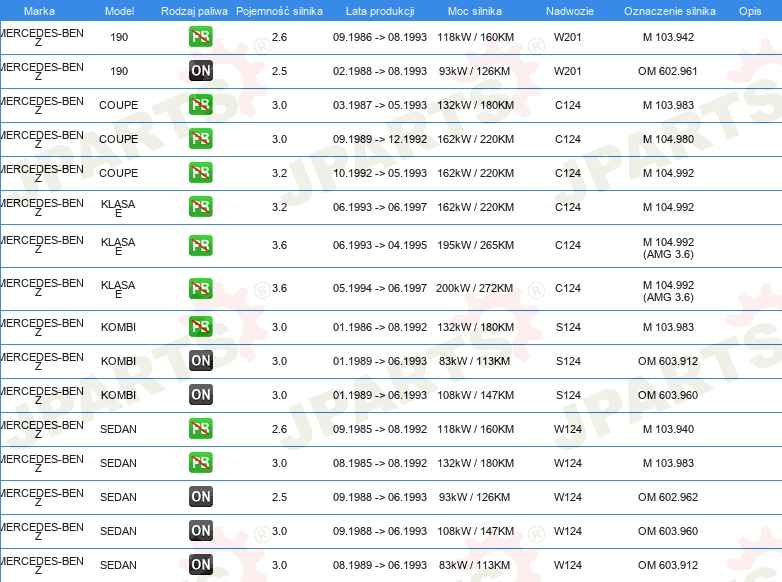Screen dimensions: 782x582
Task: Click capacity 3.2 in the COUPE row
Action: coord(279,173)
